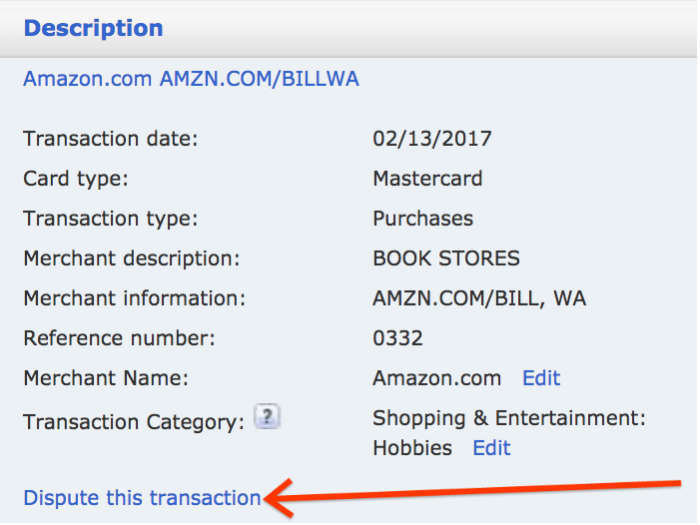This screenshot has height=525, width=700.
Task: Click the Card type label
Action: point(76,179)
